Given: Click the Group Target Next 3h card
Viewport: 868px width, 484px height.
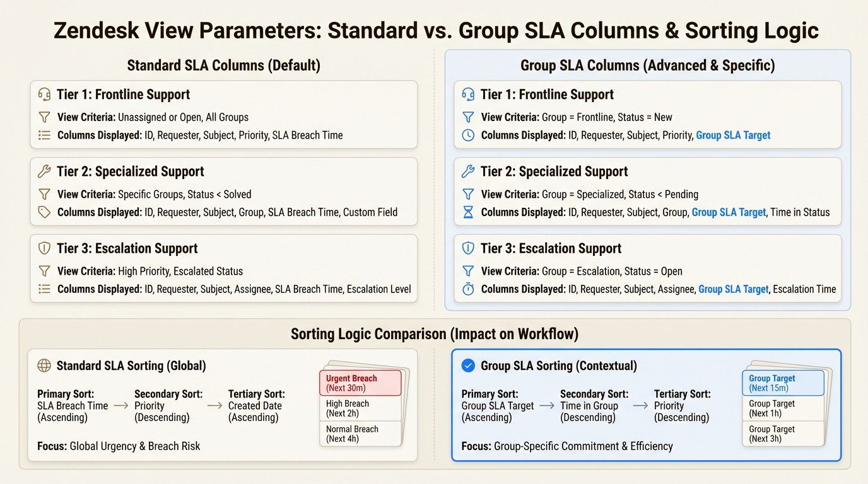Looking at the screenshot, I should point(783,434).
